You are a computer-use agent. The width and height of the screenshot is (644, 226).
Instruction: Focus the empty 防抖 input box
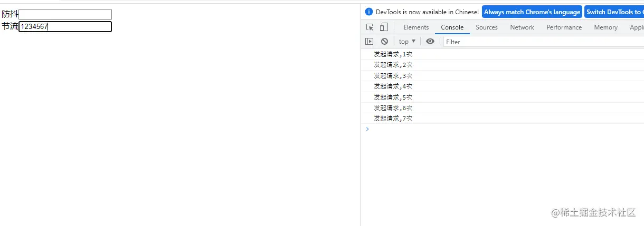tap(65, 14)
